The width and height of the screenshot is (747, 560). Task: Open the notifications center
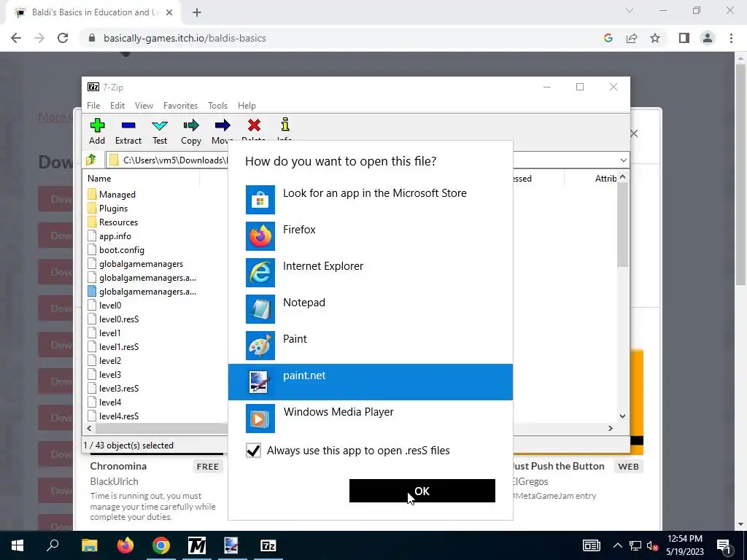click(x=724, y=545)
